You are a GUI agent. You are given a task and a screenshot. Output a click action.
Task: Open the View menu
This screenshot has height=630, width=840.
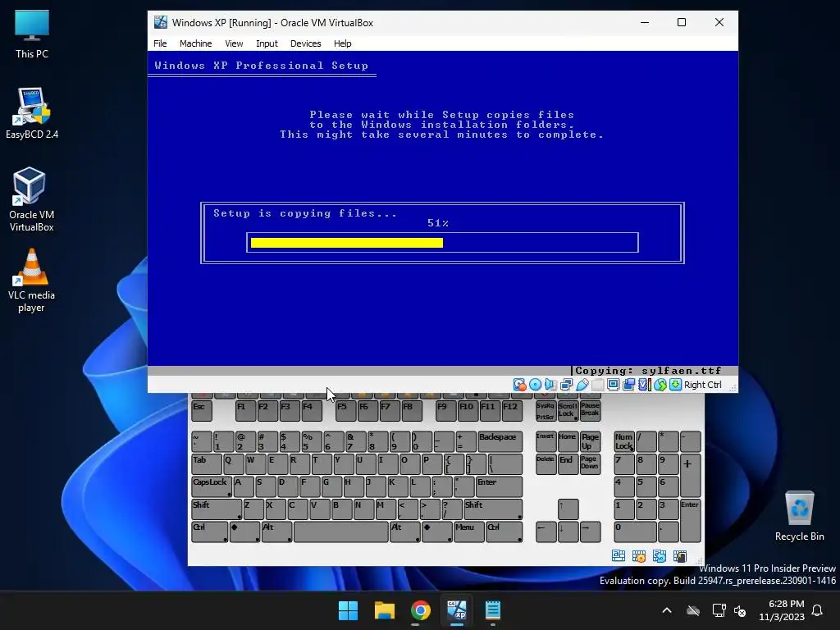point(234,43)
